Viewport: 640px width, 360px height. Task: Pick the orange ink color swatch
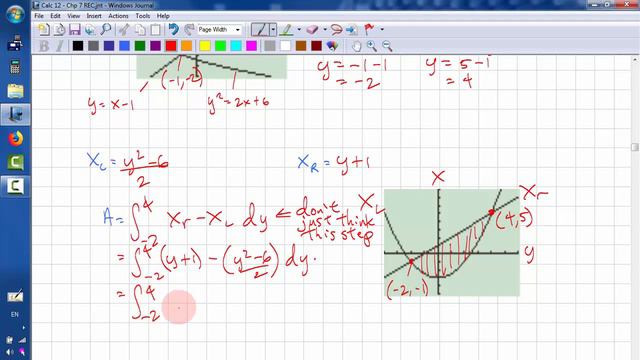pos(187,46)
